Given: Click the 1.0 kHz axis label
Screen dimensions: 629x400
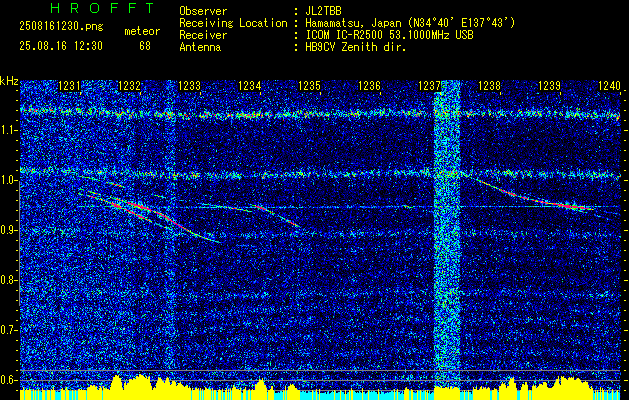Looking at the screenshot, I should [x=8, y=180].
